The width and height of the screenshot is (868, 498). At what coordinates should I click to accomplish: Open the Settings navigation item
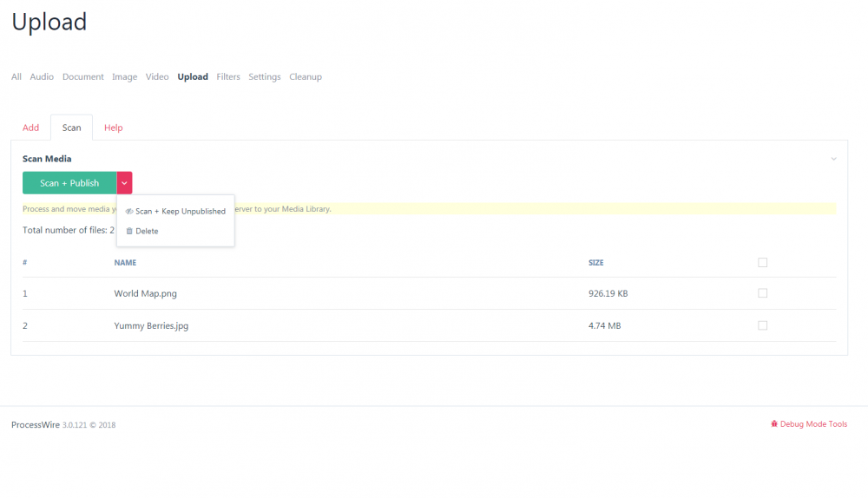coord(265,77)
